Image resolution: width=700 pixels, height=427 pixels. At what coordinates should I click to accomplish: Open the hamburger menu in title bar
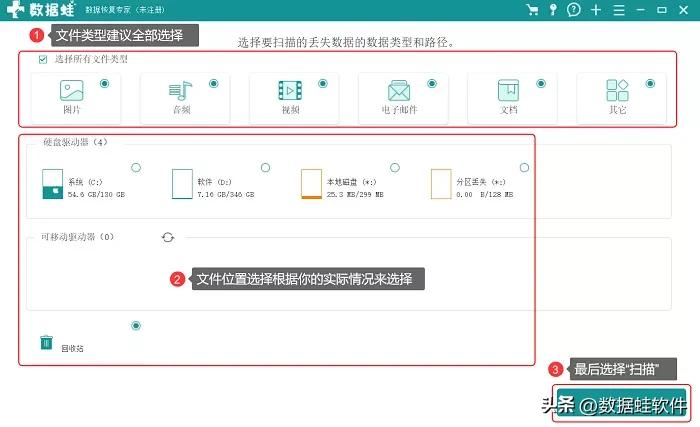pyautogui.click(x=619, y=9)
